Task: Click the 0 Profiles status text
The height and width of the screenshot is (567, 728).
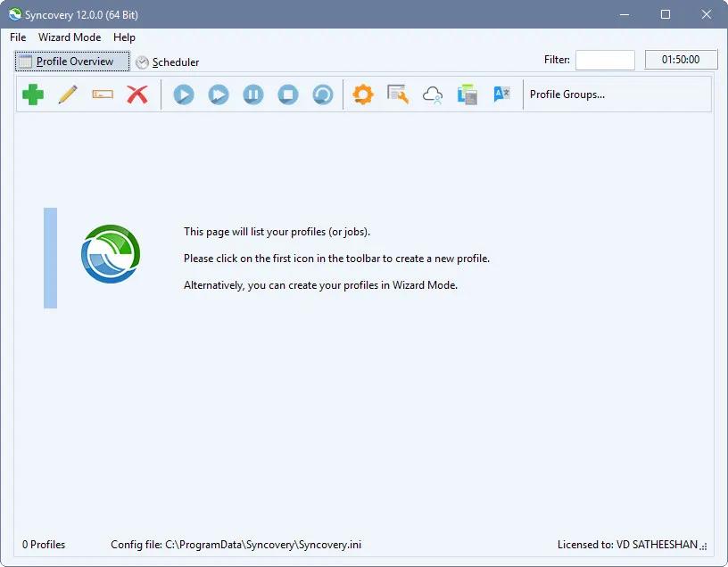Action: point(44,545)
